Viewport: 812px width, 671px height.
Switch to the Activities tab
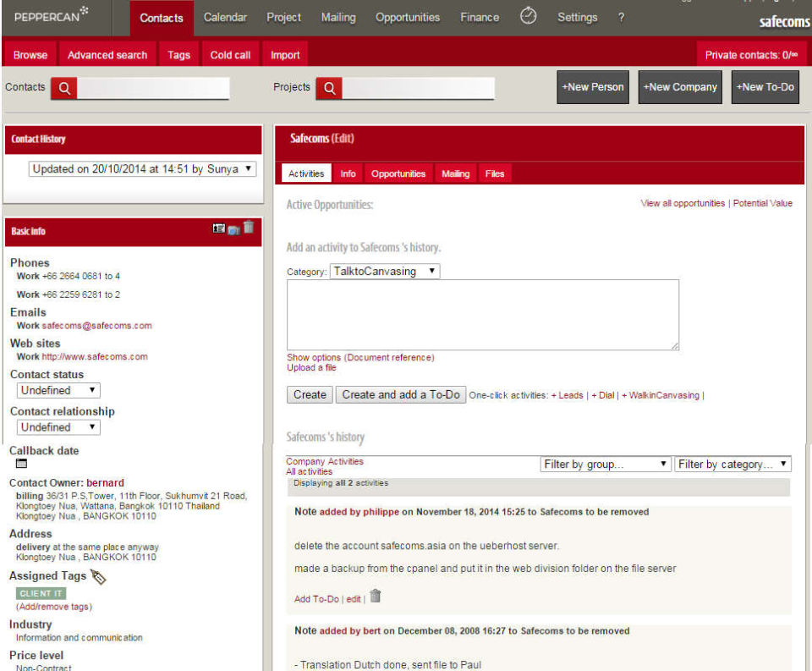pyautogui.click(x=306, y=173)
